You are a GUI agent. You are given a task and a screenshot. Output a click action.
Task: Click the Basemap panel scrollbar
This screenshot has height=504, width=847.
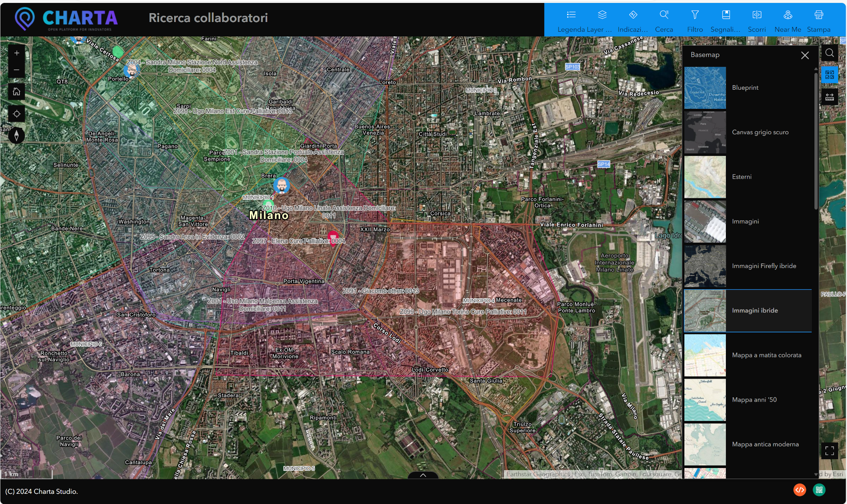(x=816, y=142)
